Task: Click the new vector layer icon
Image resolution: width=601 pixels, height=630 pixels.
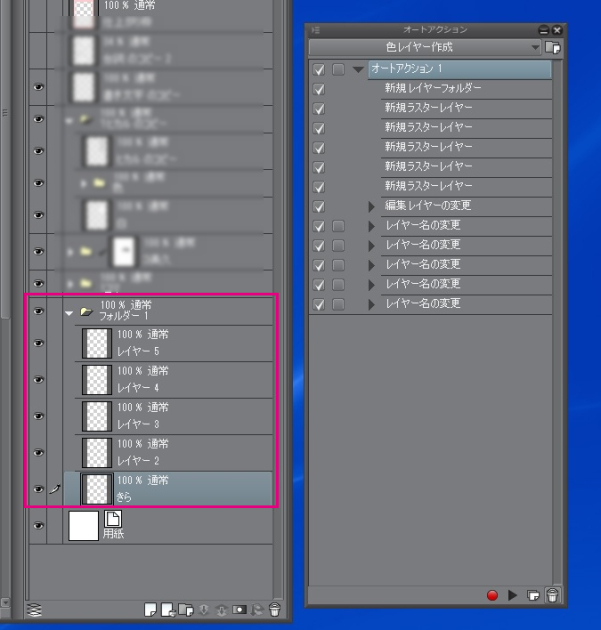Action: [x=168, y=610]
